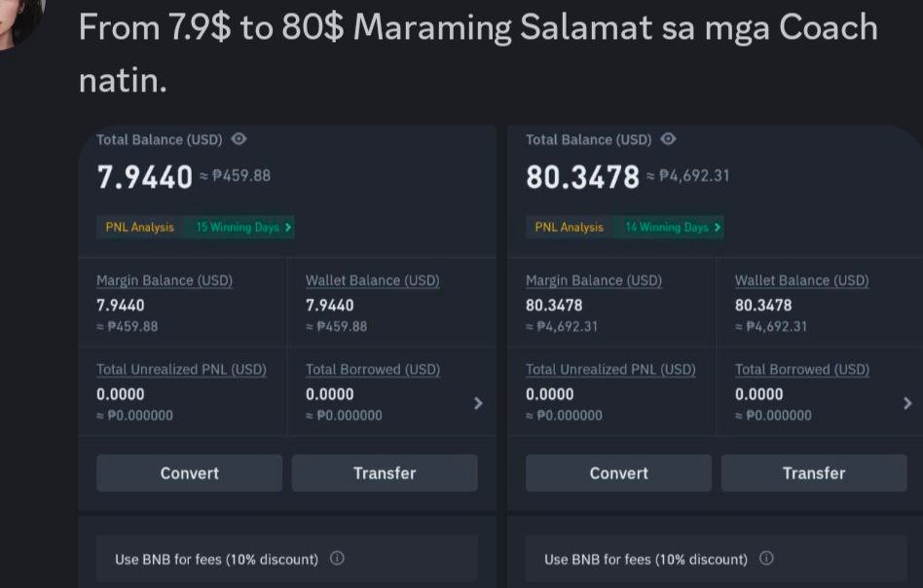Hide balance using left panel eye icon
Screen dimensions: 923x588
240,139
